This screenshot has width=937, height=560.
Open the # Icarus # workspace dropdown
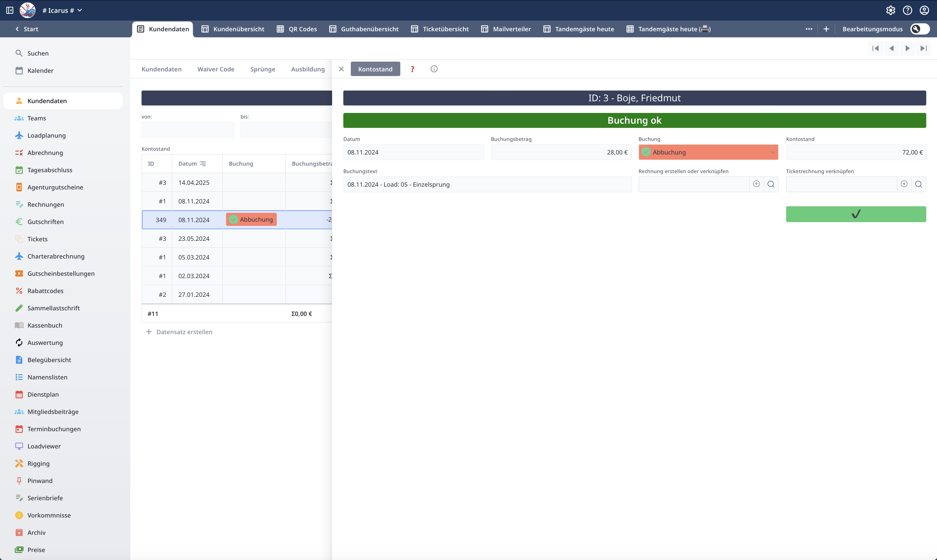point(62,10)
